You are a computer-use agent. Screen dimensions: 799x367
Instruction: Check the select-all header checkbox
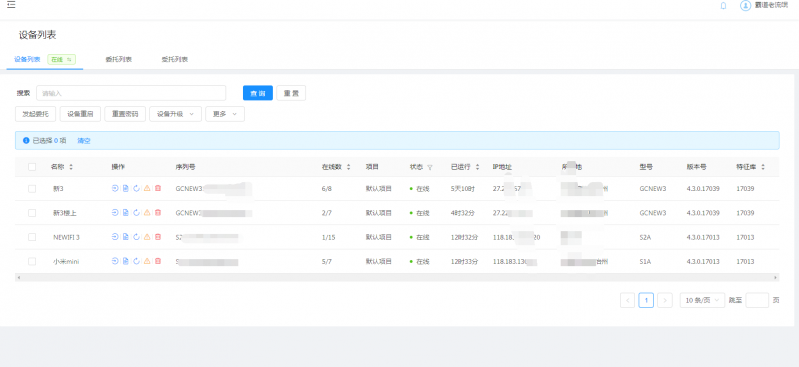tap(32, 167)
